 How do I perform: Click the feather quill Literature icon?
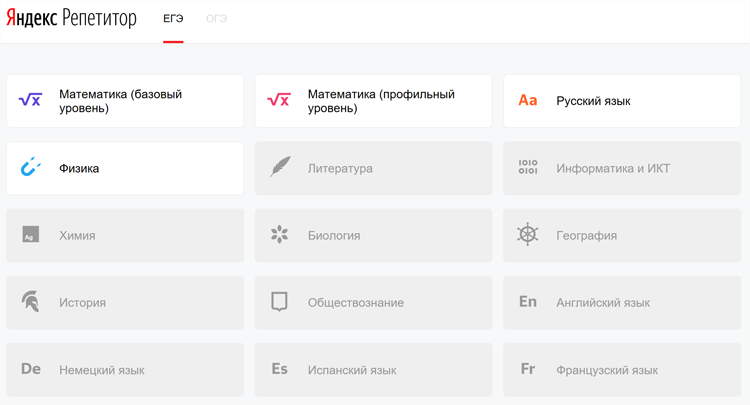tap(279, 168)
